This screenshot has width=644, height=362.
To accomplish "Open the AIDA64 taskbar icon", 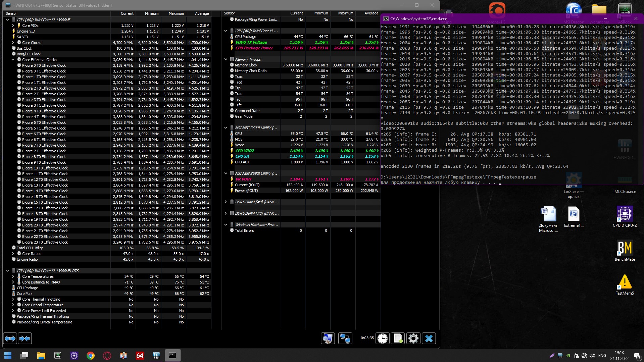I will pyautogui.click(x=140, y=355).
